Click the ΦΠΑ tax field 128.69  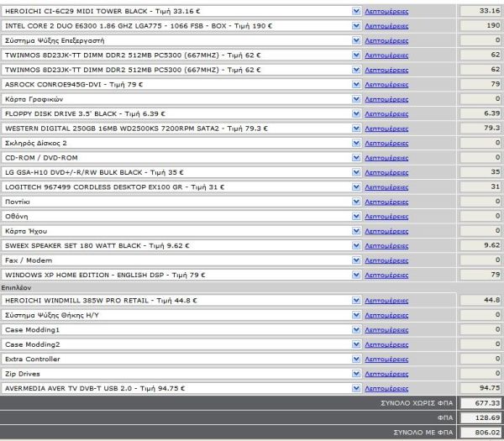(x=480, y=417)
